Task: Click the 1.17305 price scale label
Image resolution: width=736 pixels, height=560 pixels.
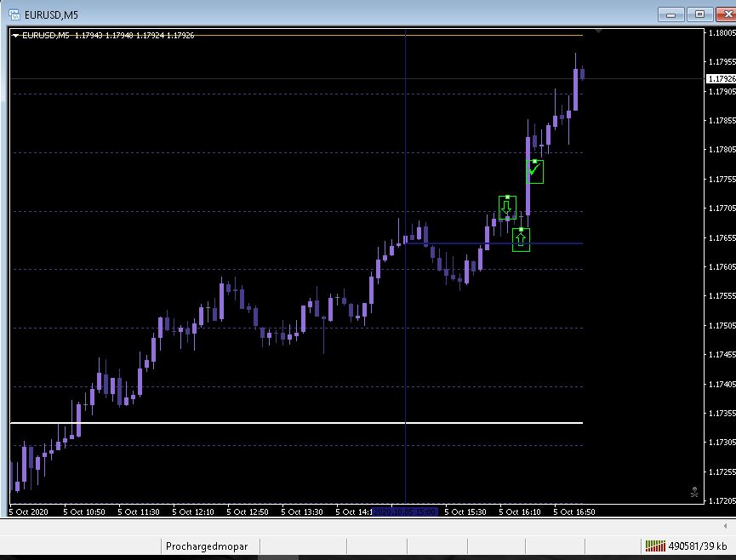Action: coord(722,443)
